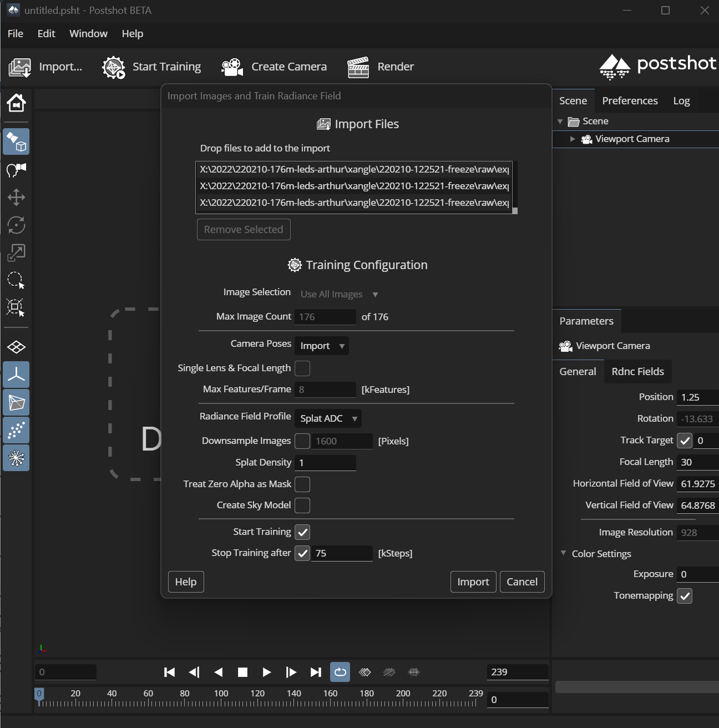This screenshot has height=728, width=719.
Task: Expand the Viewport Camera tree item
Action: tap(572, 139)
